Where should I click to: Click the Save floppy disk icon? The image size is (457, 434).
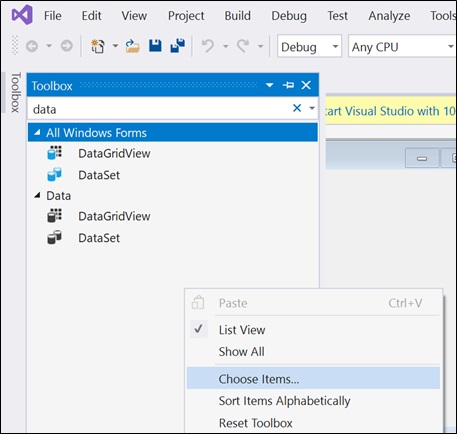pos(155,46)
